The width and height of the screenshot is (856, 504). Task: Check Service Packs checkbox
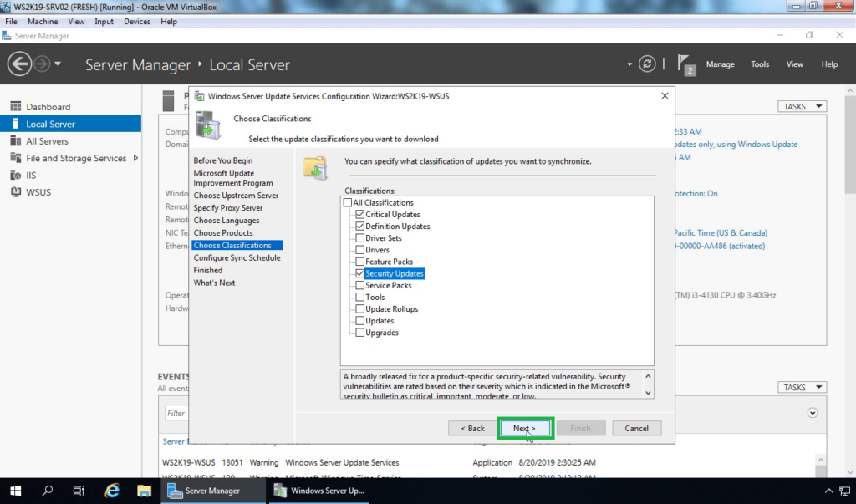[x=359, y=286]
